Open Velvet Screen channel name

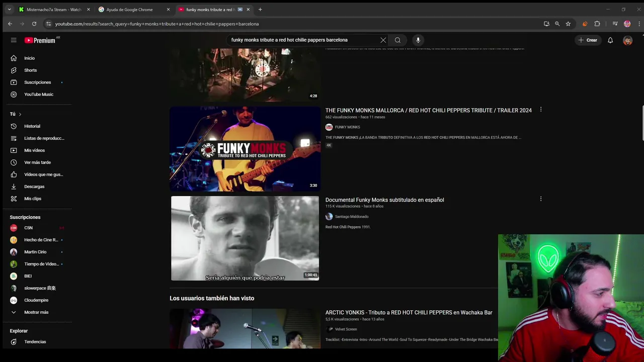click(346, 329)
